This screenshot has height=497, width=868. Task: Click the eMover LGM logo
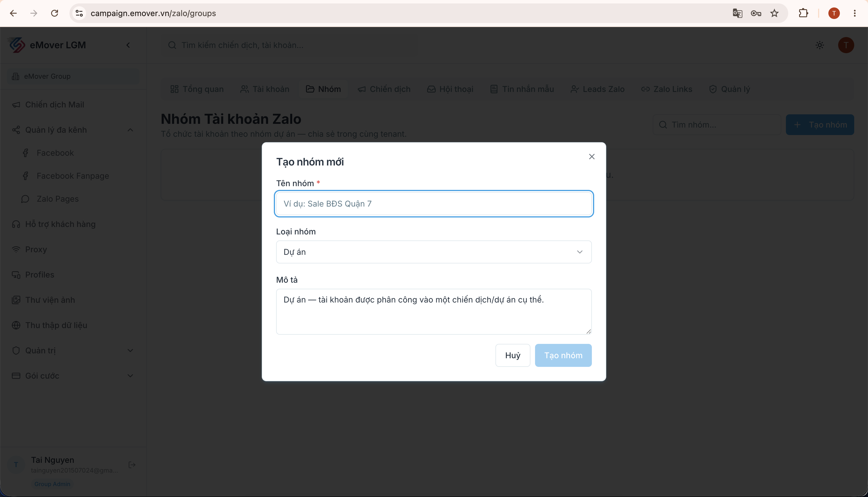click(16, 45)
